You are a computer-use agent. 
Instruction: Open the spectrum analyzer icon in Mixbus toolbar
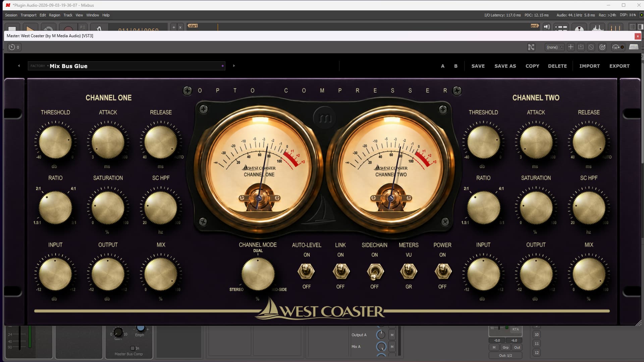[x=597, y=27]
